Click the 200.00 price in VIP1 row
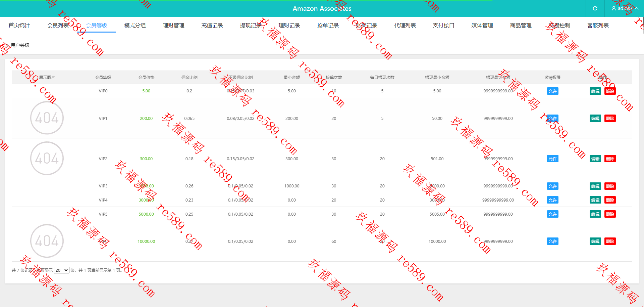The width and height of the screenshot is (644, 307). tap(146, 118)
